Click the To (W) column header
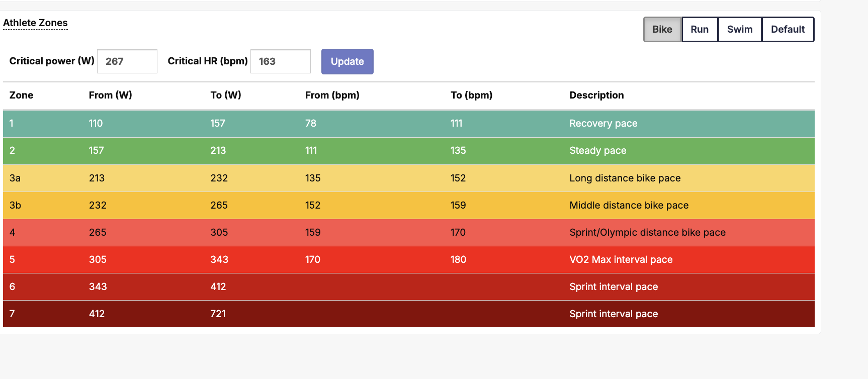Image resolution: width=868 pixels, height=379 pixels. pyautogui.click(x=226, y=95)
